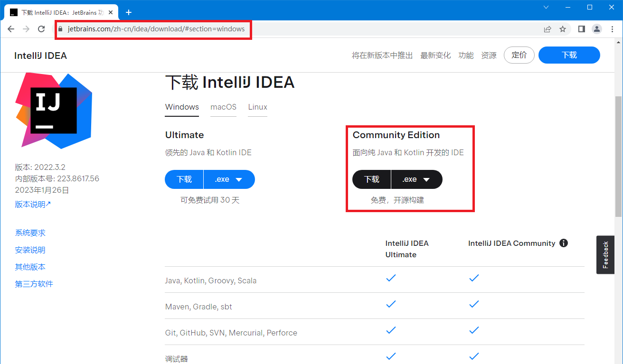Go back to the previous browser page
623x364 pixels.
coord(11,29)
